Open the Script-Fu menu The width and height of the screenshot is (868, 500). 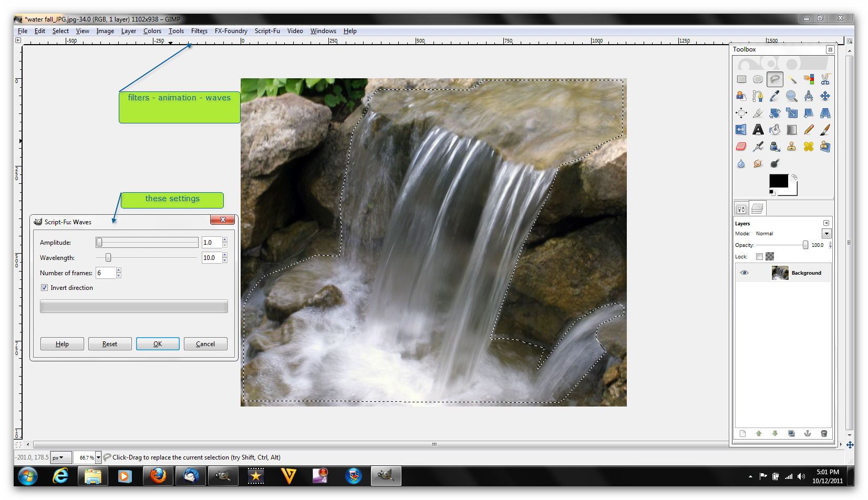tap(267, 31)
